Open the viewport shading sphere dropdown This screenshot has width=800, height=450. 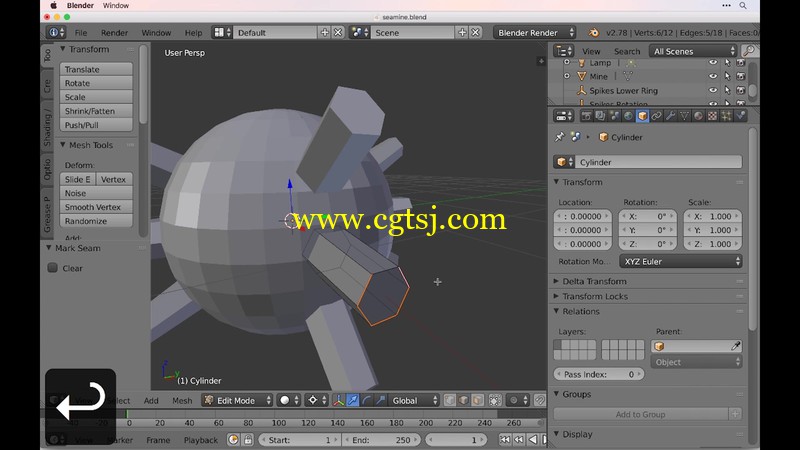point(289,401)
